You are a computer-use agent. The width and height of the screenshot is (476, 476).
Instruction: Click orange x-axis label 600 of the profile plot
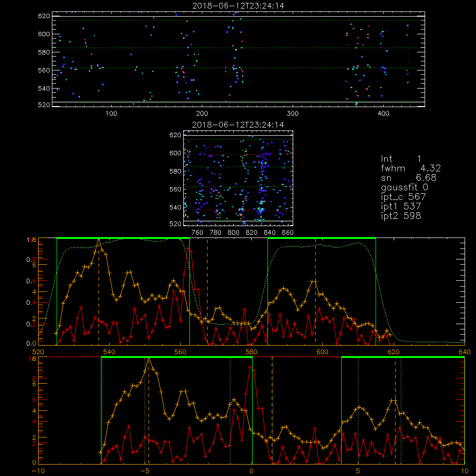click(x=322, y=352)
